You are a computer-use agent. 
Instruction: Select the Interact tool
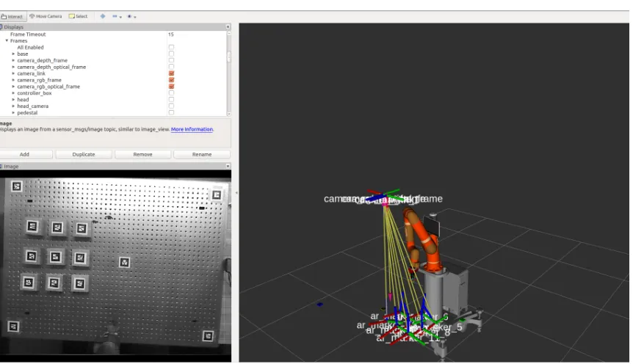[12, 17]
